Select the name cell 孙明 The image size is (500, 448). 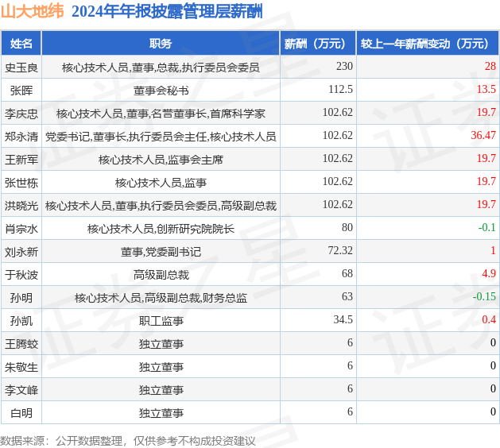(x=21, y=298)
